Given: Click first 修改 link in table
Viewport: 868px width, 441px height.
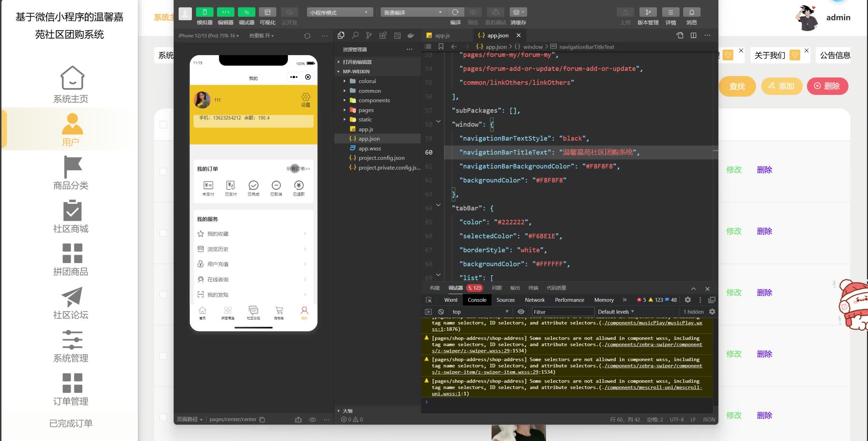Looking at the screenshot, I should pos(734,170).
